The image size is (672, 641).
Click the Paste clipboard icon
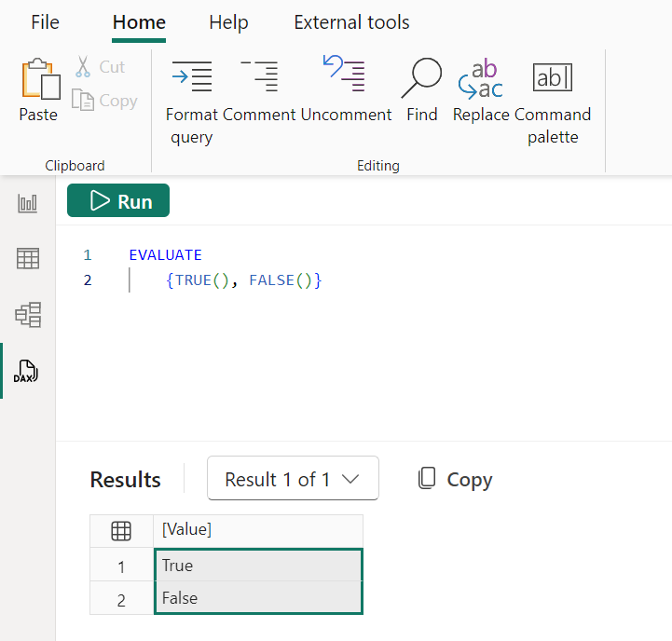(x=40, y=78)
